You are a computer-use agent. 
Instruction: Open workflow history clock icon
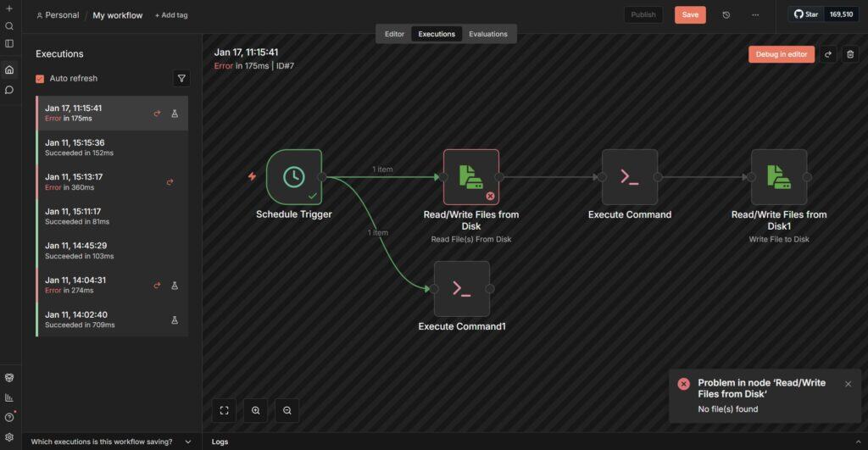(726, 14)
